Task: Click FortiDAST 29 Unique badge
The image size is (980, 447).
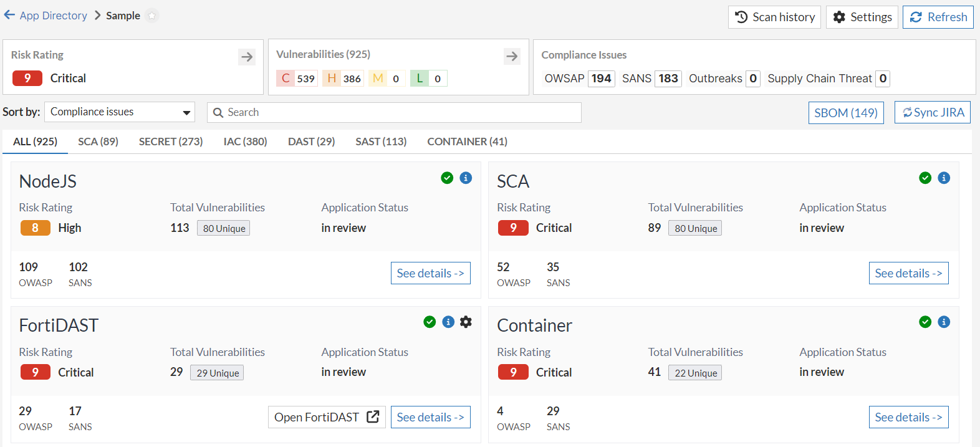Action: [x=217, y=373]
